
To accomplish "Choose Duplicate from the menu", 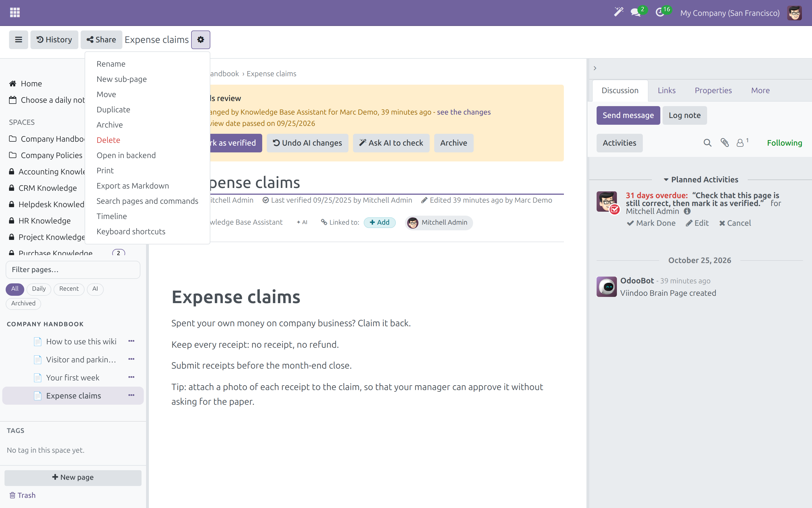I will pos(113,110).
